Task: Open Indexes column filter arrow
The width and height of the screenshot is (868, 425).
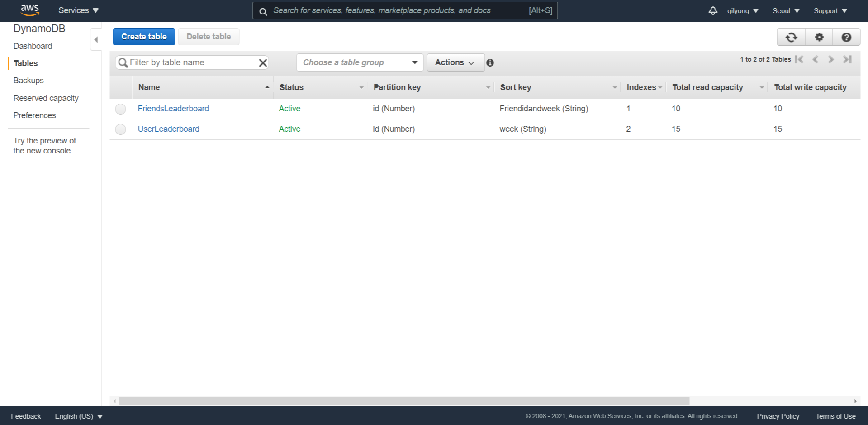Action: (660, 87)
